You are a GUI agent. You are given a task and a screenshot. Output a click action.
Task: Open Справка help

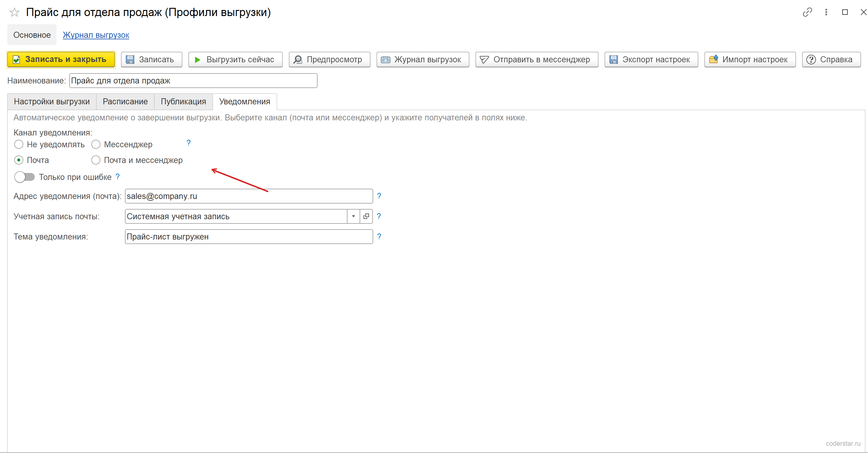[831, 60]
